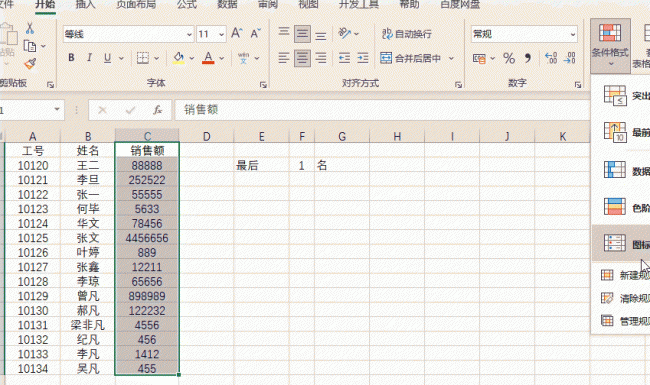The height and width of the screenshot is (385, 650).
Task: Switch to the 开发工具 ribbon tab
Action: click(359, 5)
